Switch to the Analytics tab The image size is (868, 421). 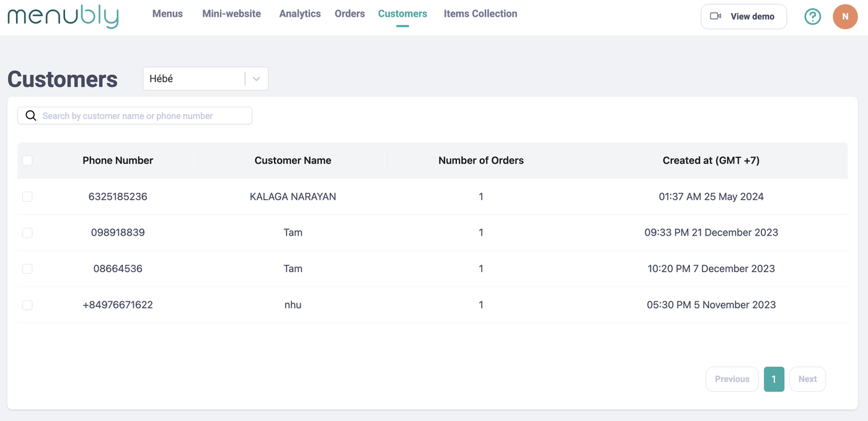299,14
